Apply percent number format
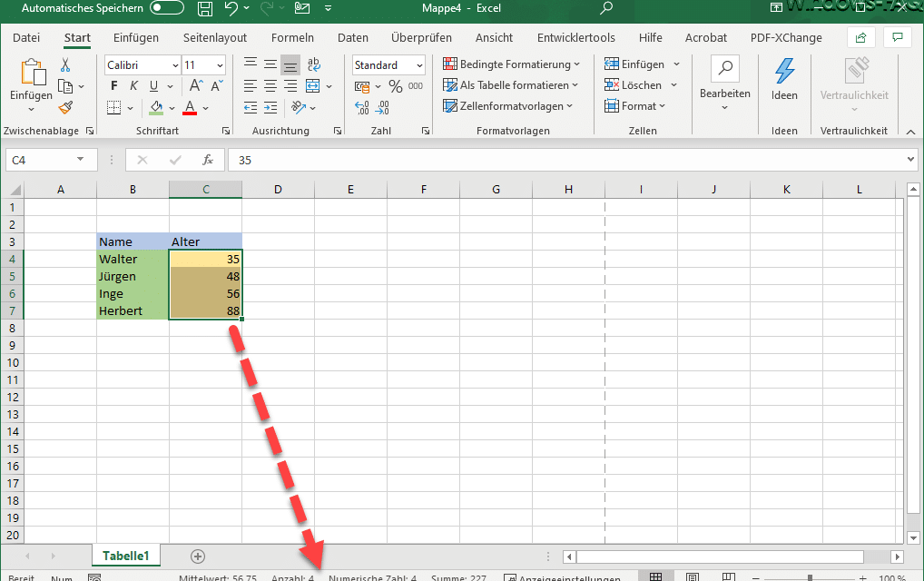Image resolution: width=924 pixels, height=581 pixels. [x=396, y=86]
